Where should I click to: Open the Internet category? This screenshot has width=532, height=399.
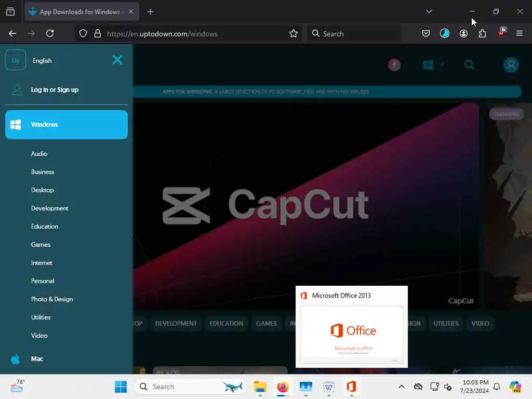[x=42, y=262]
